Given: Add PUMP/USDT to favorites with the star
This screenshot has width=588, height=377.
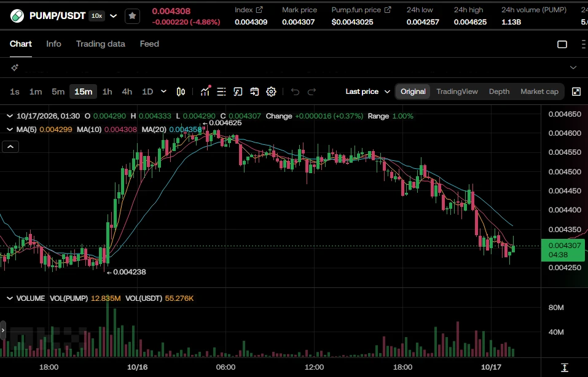Looking at the screenshot, I should point(132,16).
